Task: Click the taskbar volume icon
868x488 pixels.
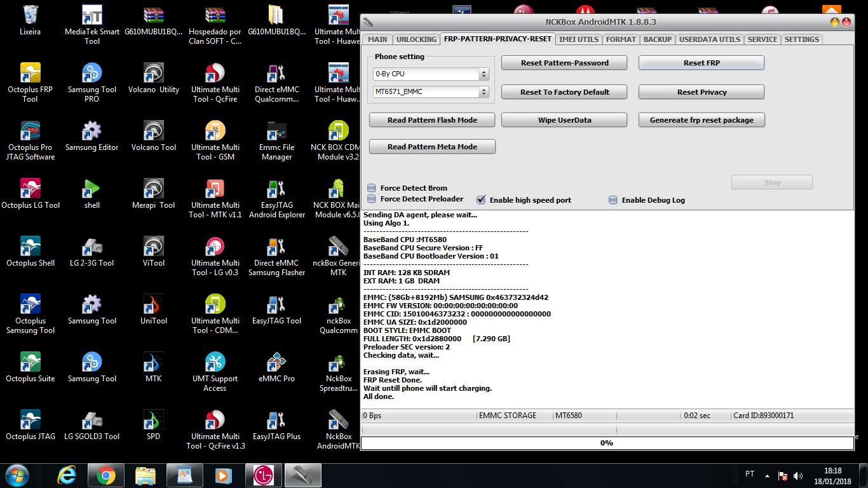Action: [x=798, y=475]
